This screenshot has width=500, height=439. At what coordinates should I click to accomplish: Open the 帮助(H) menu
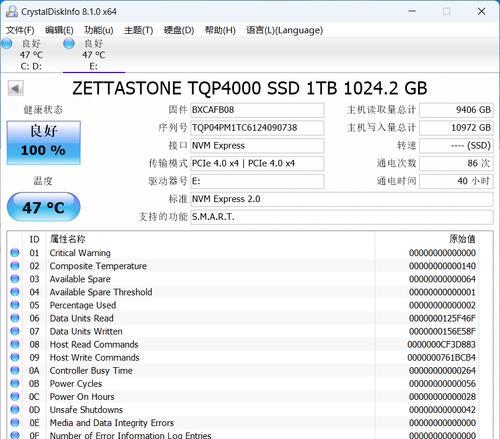(x=220, y=30)
